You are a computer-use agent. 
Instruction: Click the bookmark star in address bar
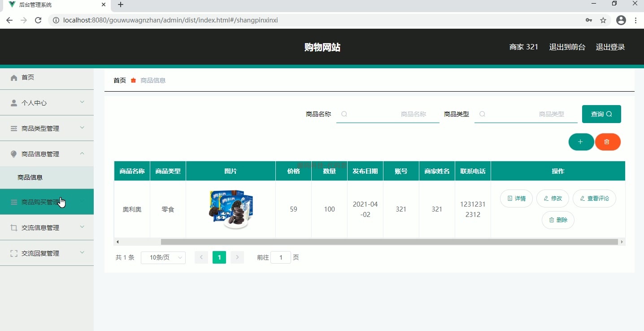[603, 20]
